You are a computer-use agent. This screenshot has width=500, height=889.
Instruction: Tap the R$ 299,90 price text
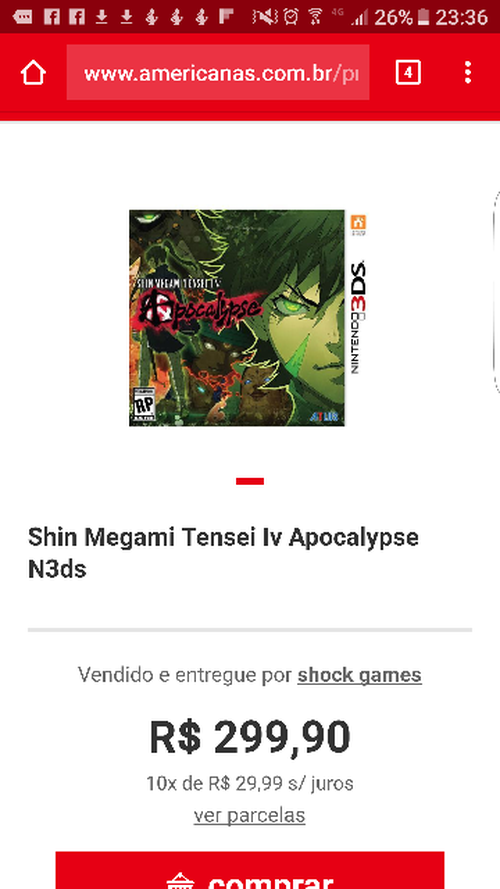click(x=250, y=737)
